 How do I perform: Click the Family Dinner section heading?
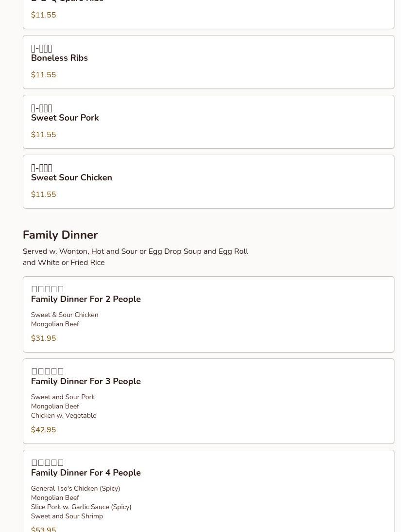60,235
